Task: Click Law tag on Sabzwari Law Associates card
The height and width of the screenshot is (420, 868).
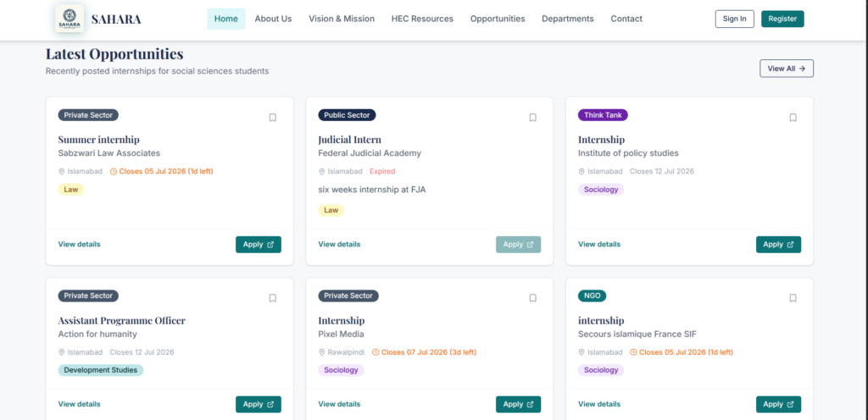Action: coord(71,190)
